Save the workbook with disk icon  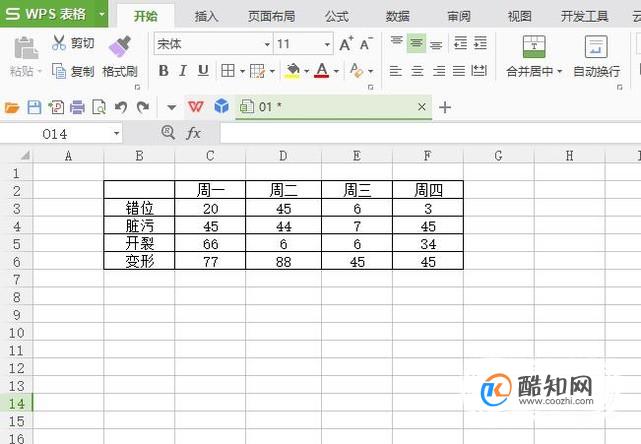click(34, 107)
